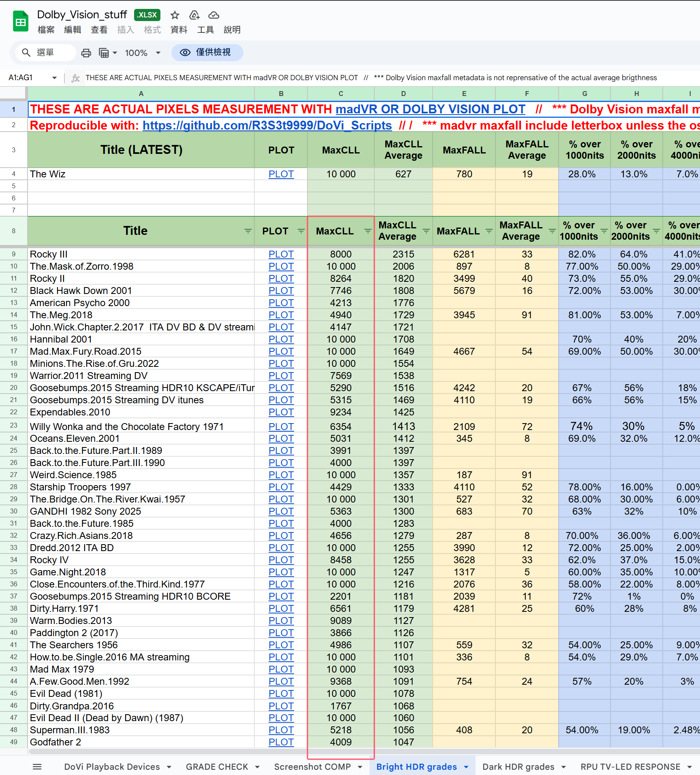Select the Title (LATEST) header cell
Image resolution: width=700 pixels, height=775 pixels.
tap(141, 150)
